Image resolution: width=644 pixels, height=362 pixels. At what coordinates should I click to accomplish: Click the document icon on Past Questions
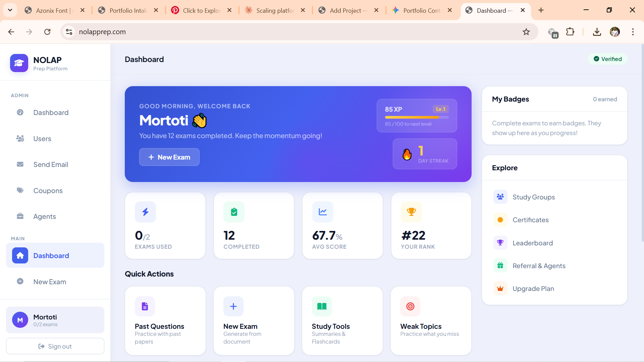click(x=145, y=306)
